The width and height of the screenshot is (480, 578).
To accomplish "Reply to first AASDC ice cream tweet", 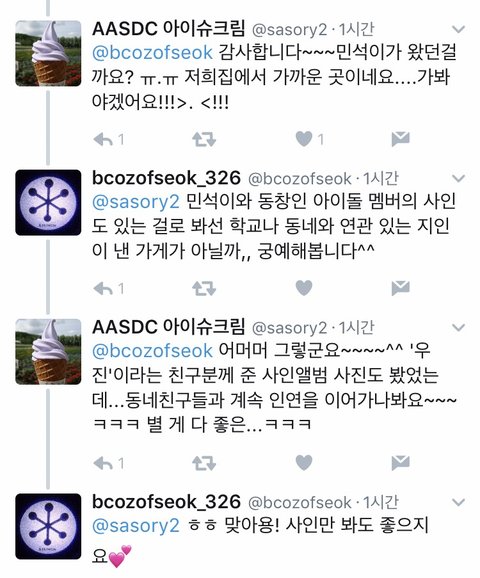I will (x=103, y=139).
